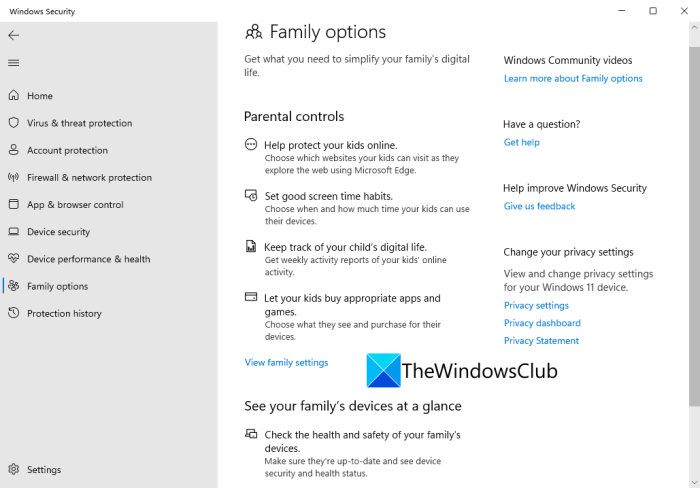Click the back arrow icon
The image size is (700, 488).
click(13, 35)
